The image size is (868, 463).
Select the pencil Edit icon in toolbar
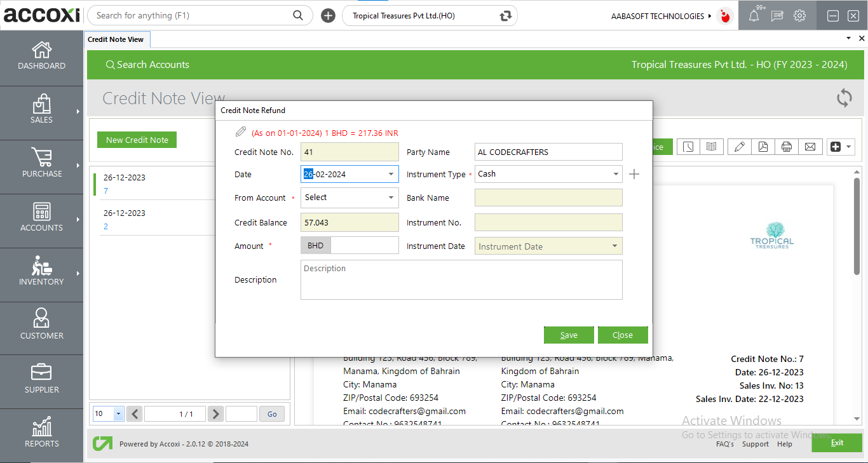(x=739, y=146)
